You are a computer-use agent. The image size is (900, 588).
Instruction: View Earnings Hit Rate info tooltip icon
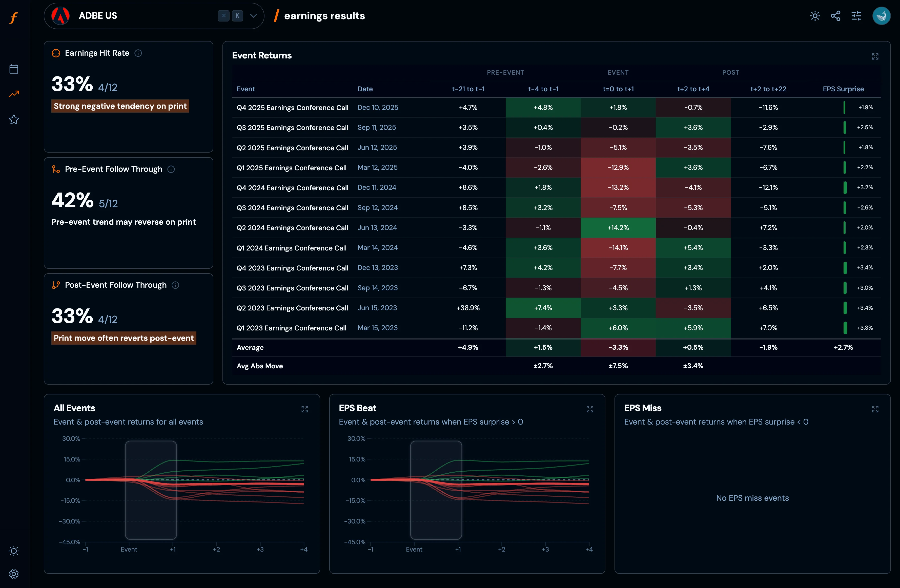pyautogui.click(x=138, y=53)
